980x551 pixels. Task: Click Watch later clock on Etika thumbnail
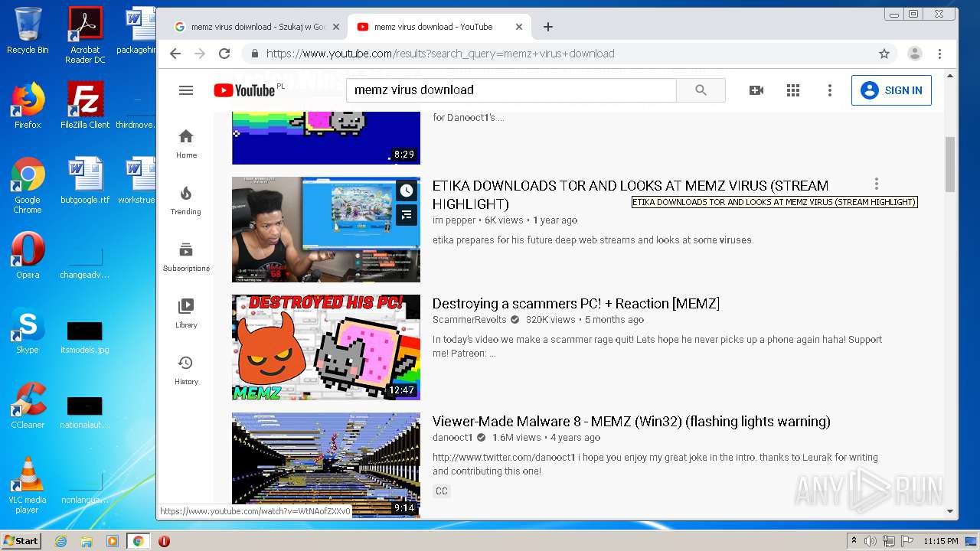point(407,191)
